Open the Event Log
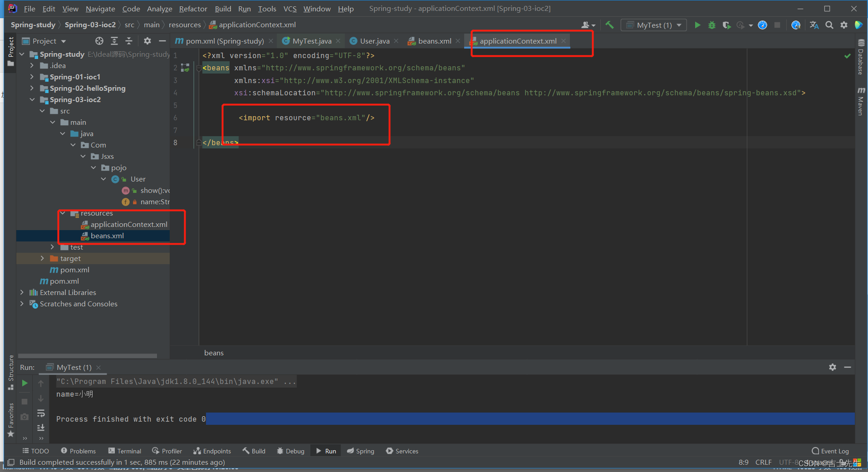This screenshot has width=868, height=472. click(830, 451)
